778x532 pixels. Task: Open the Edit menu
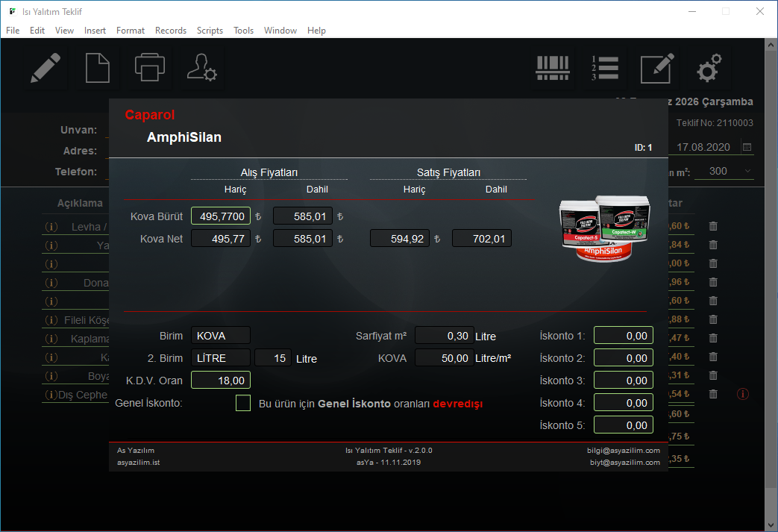[x=37, y=31]
